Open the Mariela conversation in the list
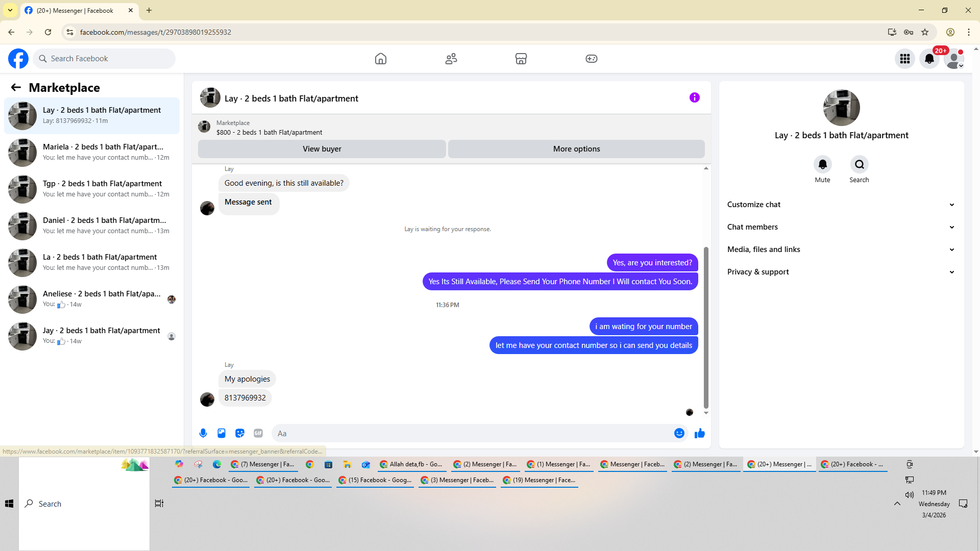Image resolution: width=980 pixels, height=551 pixels. tap(92, 153)
